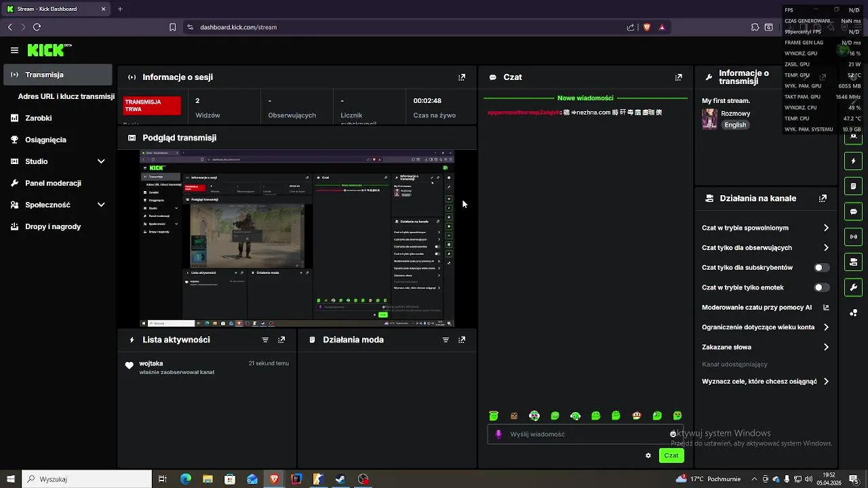Pop out the Działania moda panel
Viewport: 868px width, 488px height.
(x=462, y=340)
